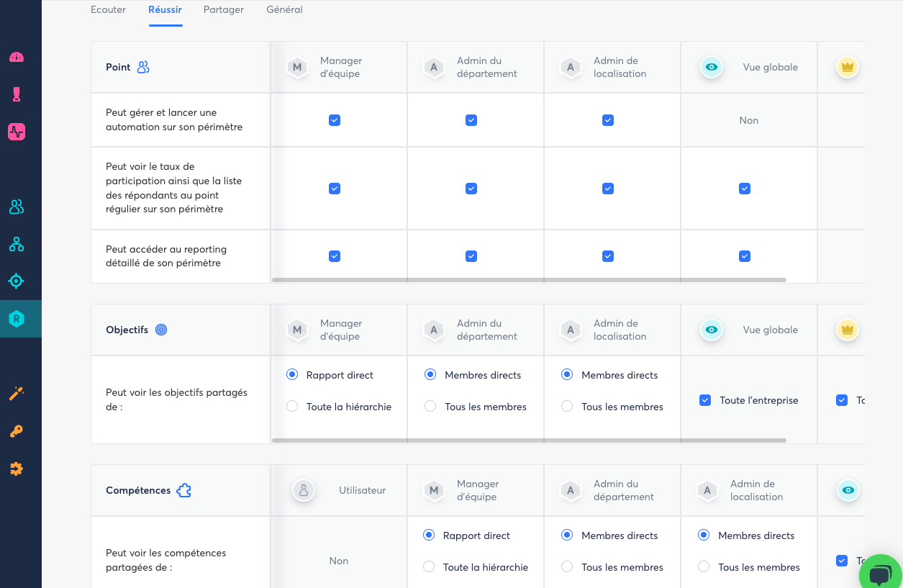Uncheck Vue globale reporting détaillé checkbox

[745, 256]
